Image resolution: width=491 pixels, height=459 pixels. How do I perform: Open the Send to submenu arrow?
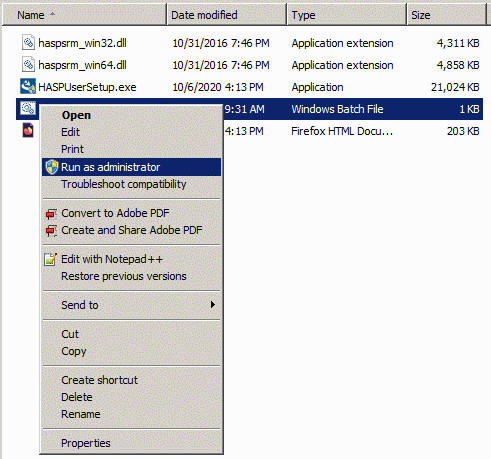click(212, 305)
